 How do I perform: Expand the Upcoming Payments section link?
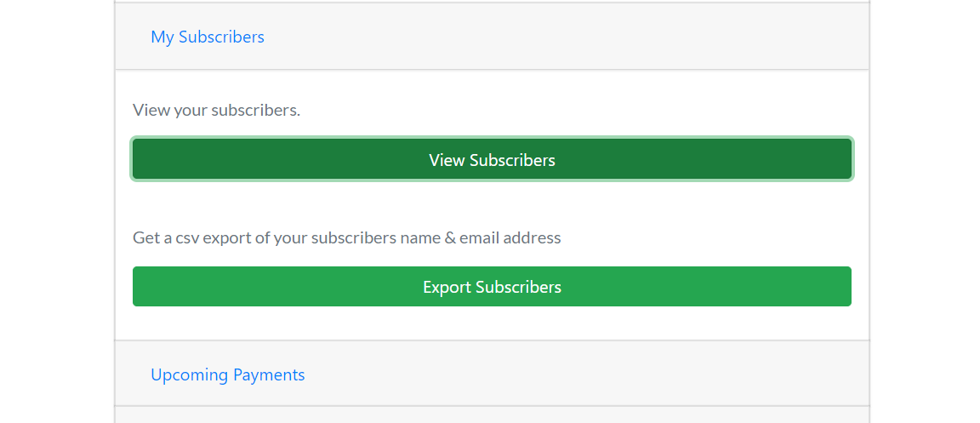(x=227, y=374)
